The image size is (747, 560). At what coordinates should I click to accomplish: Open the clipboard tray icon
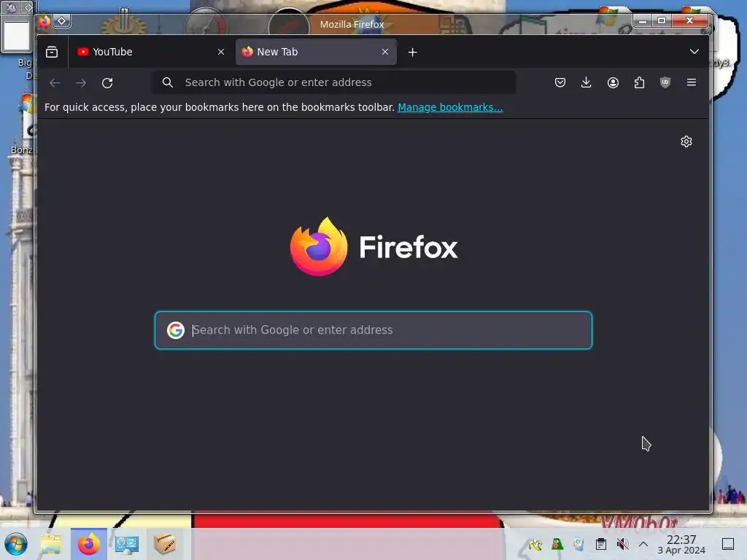[x=601, y=544]
